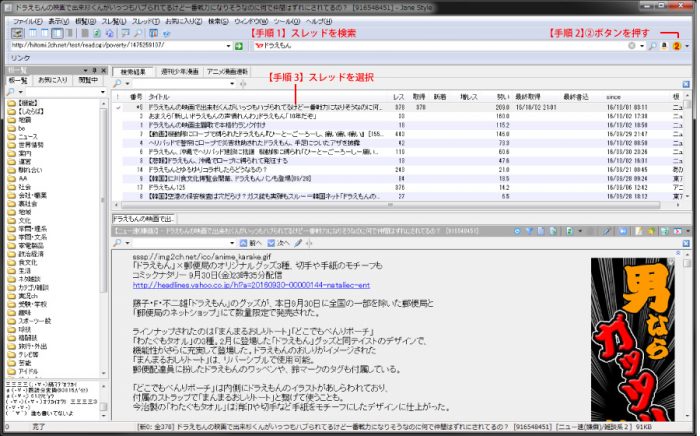This screenshot has height=436, width=700.
Task: Open the dropdown arrow next to the ② button
Action: coord(687,46)
